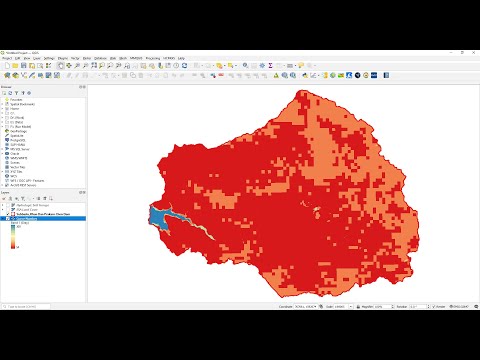Click the Zoom Full extent tool
This screenshot has height=360, width=480.
click(x=94, y=66)
